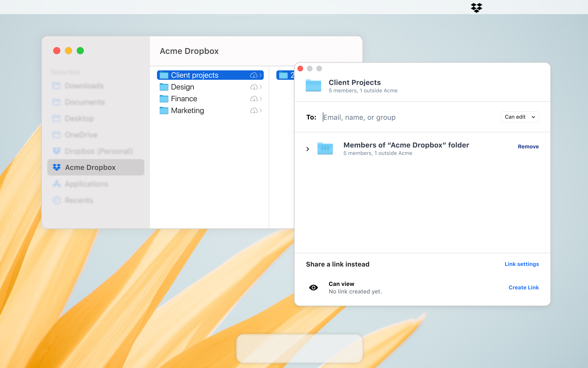Click the Downloads sidebar icon
The height and width of the screenshot is (368, 588).
tap(57, 85)
